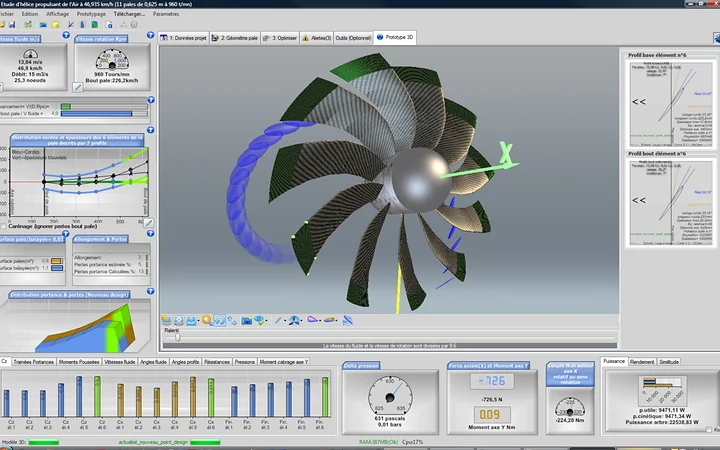720x450 pixels.
Task: Open the Prototypage menu
Action: pyautogui.click(x=91, y=14)
